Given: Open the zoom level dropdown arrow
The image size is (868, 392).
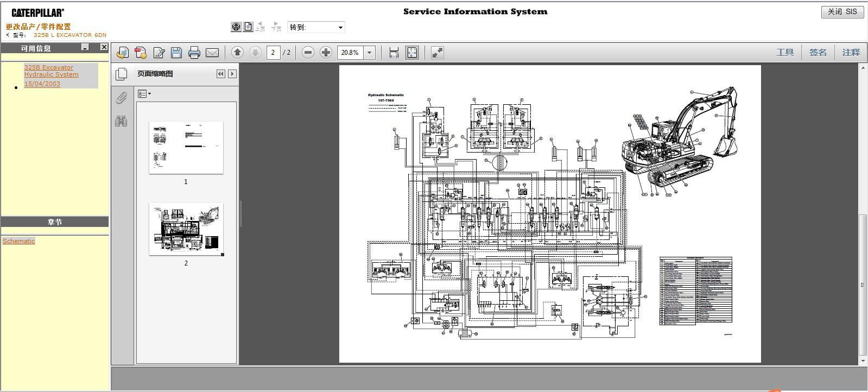Looking at the screenshot, I should [370, 53].
